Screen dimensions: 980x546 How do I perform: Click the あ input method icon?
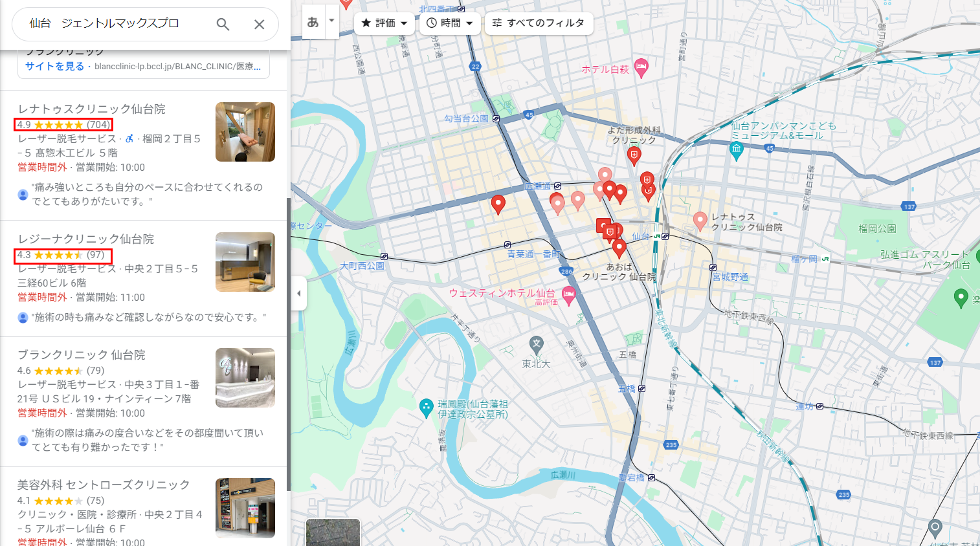point(313,22)
